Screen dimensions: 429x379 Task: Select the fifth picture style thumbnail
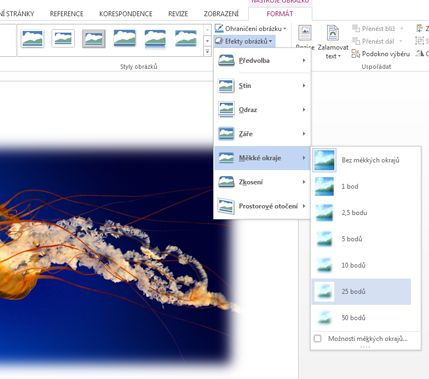[155, 39]
